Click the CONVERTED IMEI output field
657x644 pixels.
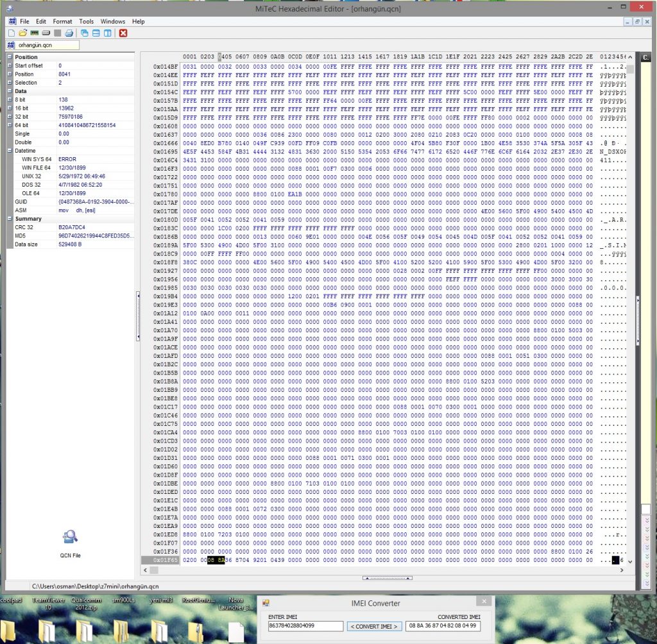(x=443, y=626)
